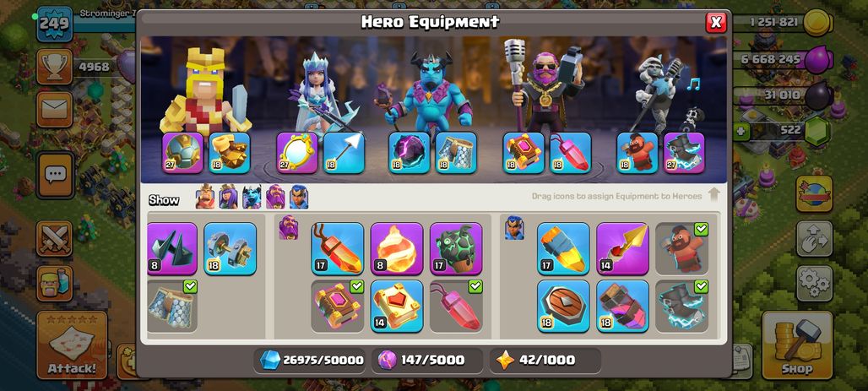Click the collapse arrow beside drag hint
Image resolution: width=868 pixels, height=391 pixels.
pyautogui.click(x=714, y=195)
